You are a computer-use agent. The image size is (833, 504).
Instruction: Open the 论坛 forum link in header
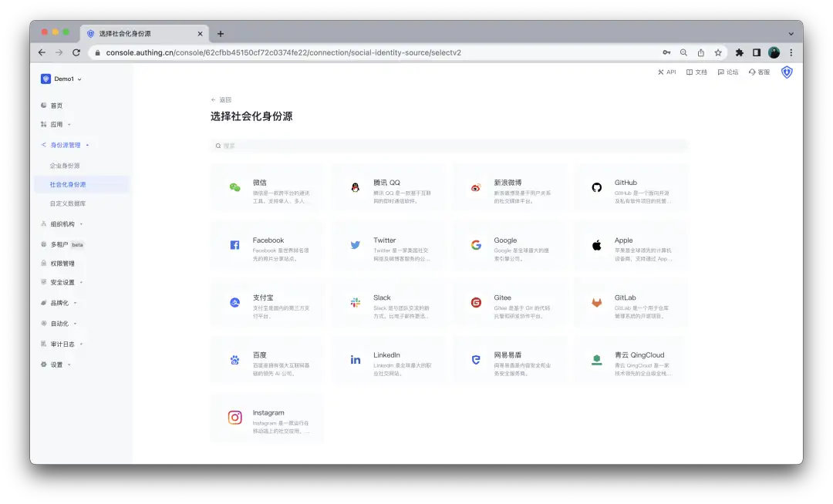coord(728,72)
